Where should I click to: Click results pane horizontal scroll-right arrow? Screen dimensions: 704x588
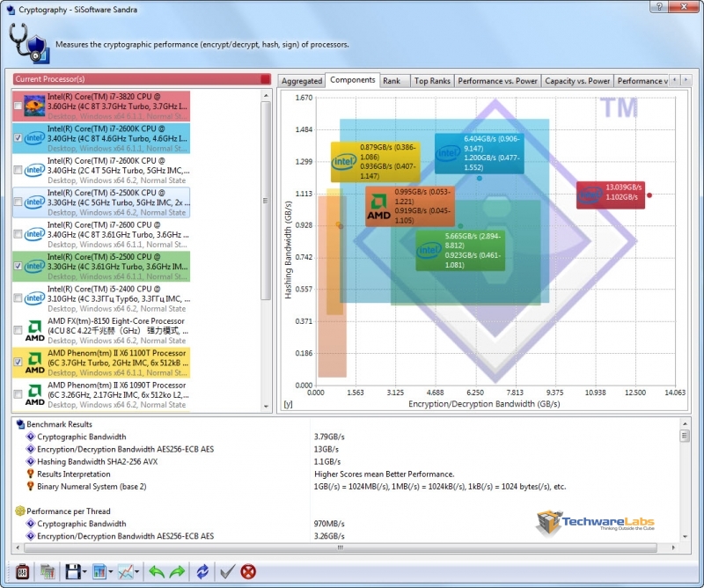pyautogui.click(x=673, y=548)
